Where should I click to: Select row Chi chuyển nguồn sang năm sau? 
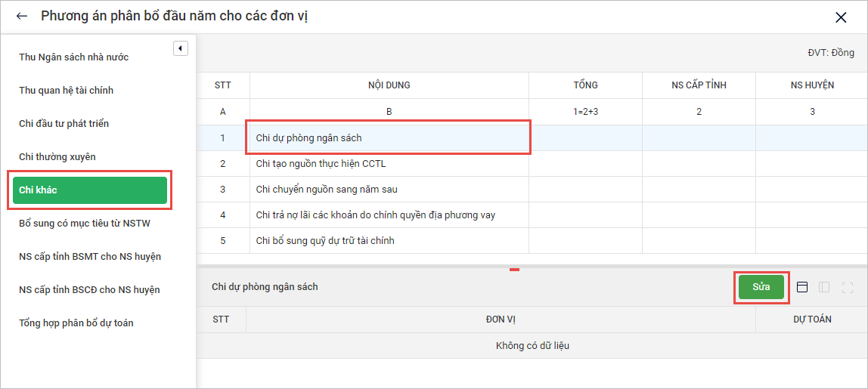coord(389,190)
